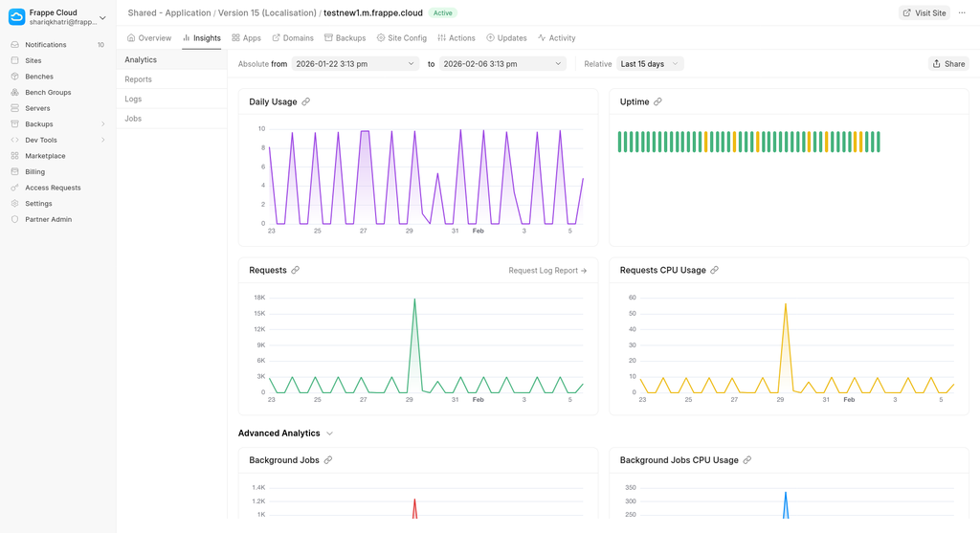This screenshot has height=533, width=980.
Task: Select Logs in the Insights side menu
Action: 133,100
